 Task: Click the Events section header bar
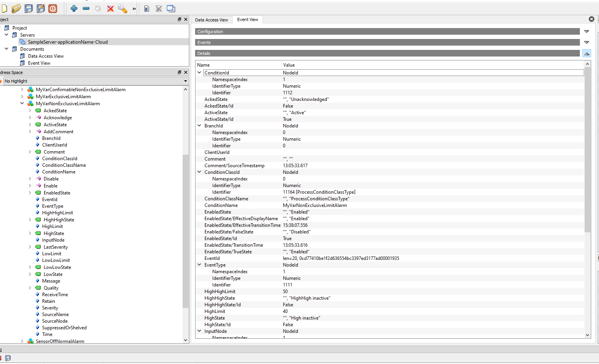[x=387, y=42]
